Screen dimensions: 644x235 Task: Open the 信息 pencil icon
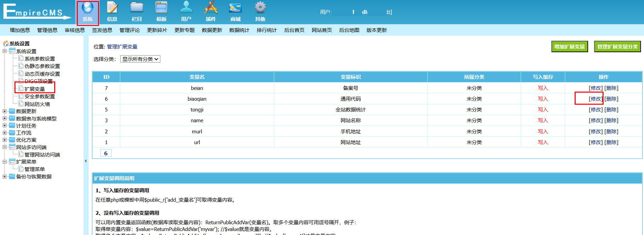pyautogui.click(x=112, y=8)
